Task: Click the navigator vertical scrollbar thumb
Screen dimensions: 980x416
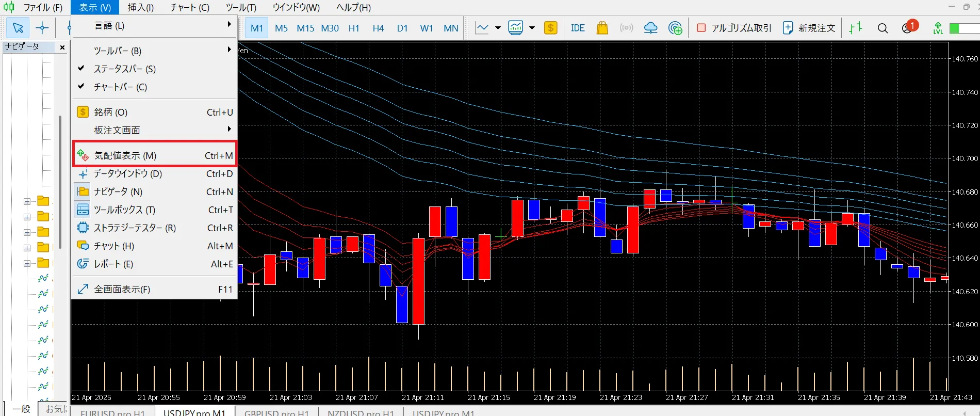Action: coord(60,182)
